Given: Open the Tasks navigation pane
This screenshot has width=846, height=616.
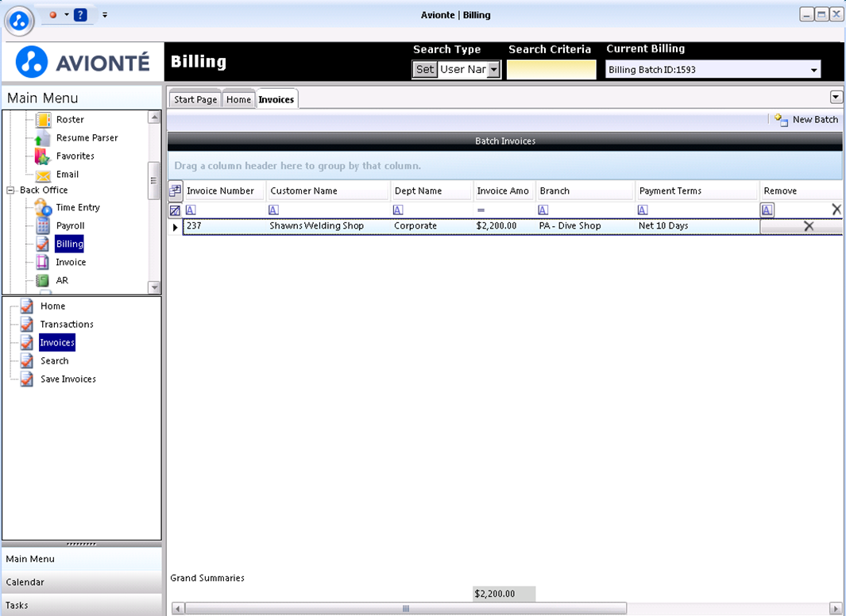Looking at the screenshot, I should [82, 605].
